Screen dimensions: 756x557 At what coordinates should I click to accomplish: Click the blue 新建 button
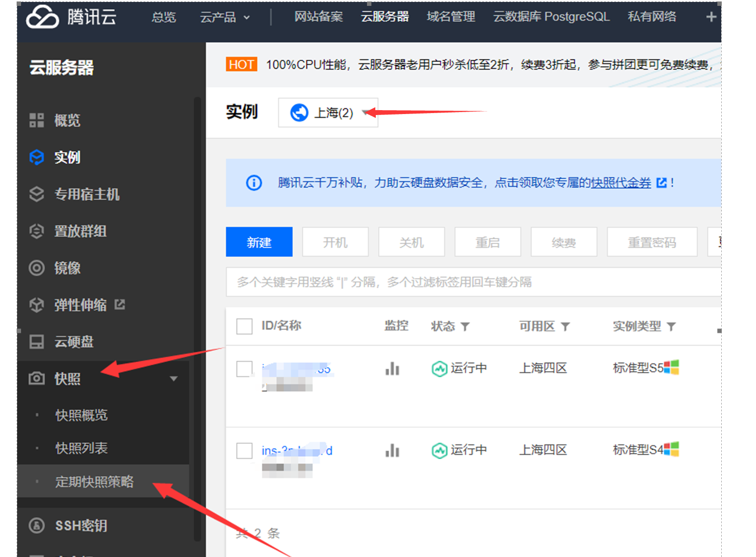pos(259,242)
